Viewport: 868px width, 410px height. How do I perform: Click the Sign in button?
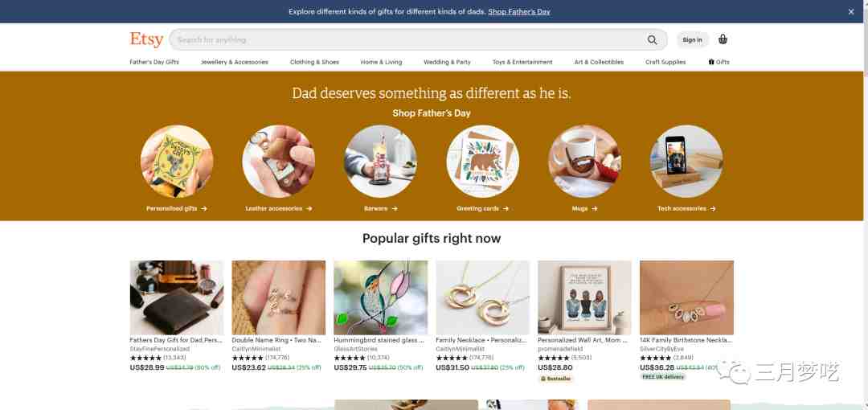point(692,40)
